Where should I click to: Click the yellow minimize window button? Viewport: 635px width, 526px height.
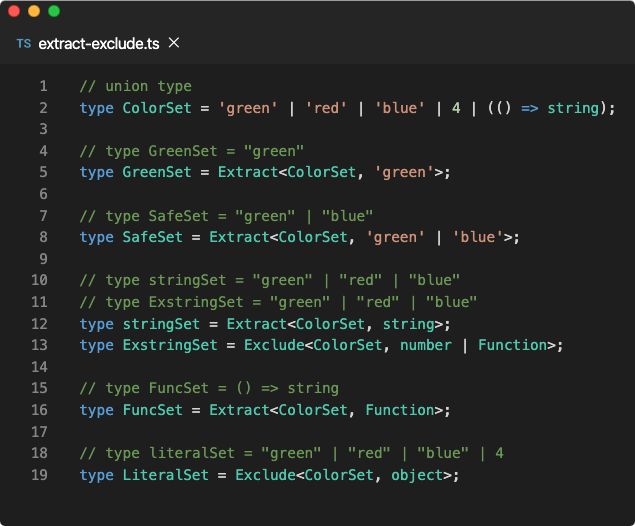coord(34,11)
